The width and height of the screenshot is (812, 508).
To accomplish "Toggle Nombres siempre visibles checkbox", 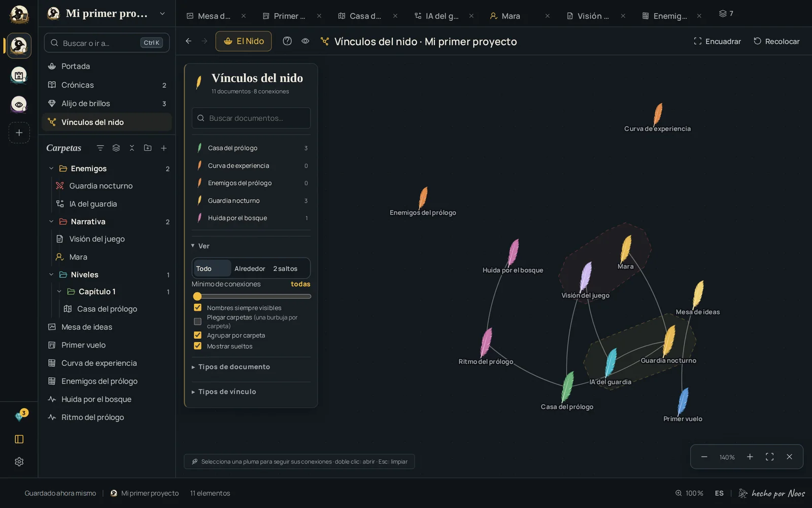I will 197,307.
